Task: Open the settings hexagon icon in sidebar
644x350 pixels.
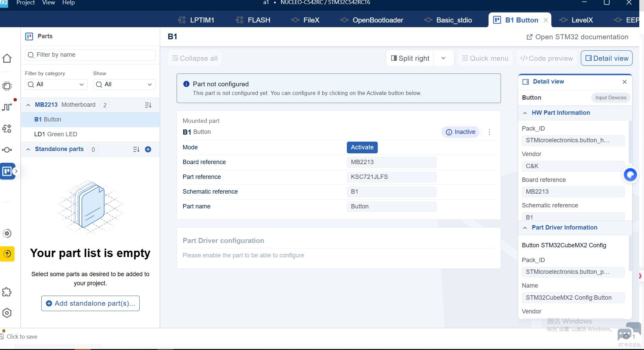Action: point(7,313)
